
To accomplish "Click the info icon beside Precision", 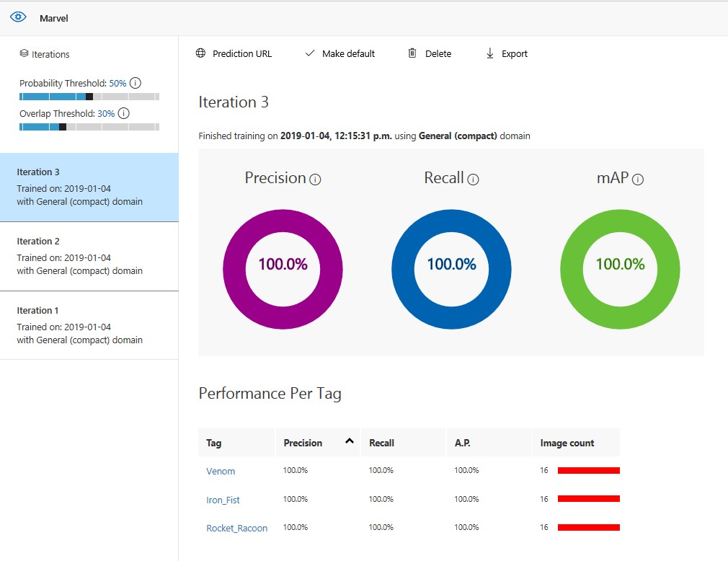I will click(315, 180).
